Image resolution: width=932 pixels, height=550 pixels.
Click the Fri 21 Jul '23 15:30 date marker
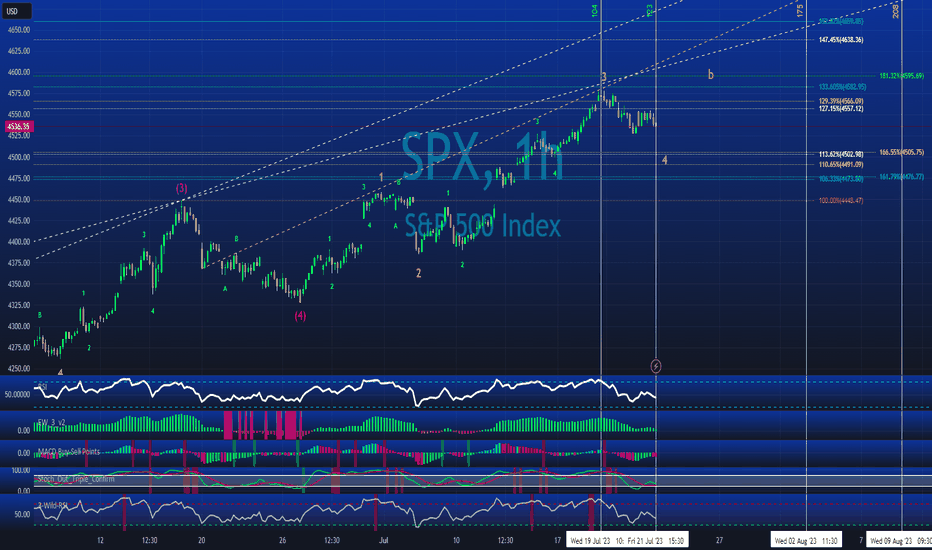pos(655,540)
